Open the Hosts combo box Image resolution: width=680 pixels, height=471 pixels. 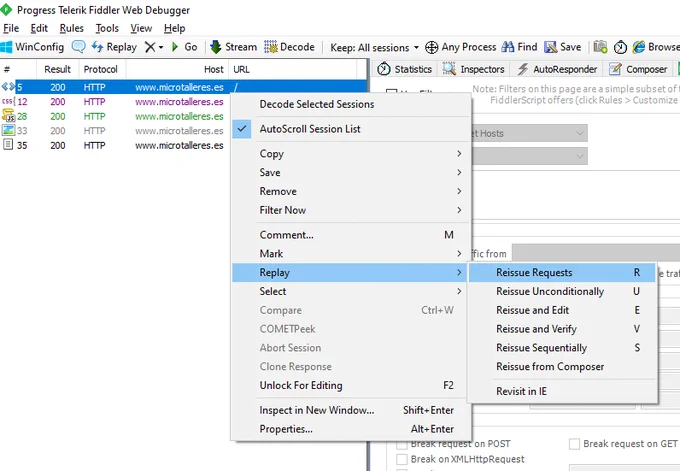tap(529, 133)
